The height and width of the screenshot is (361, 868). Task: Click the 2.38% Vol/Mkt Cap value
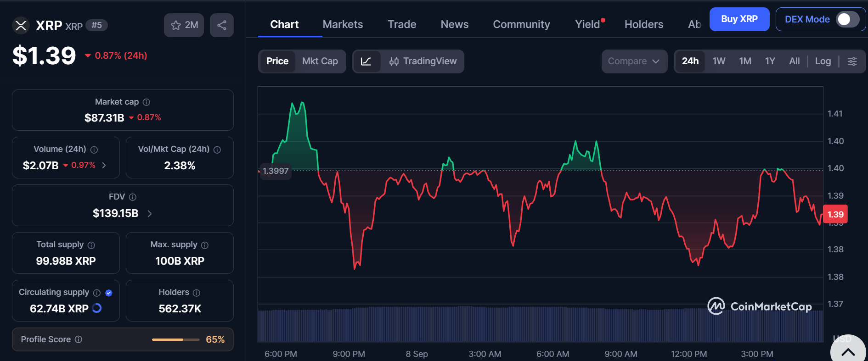[180, 166]
